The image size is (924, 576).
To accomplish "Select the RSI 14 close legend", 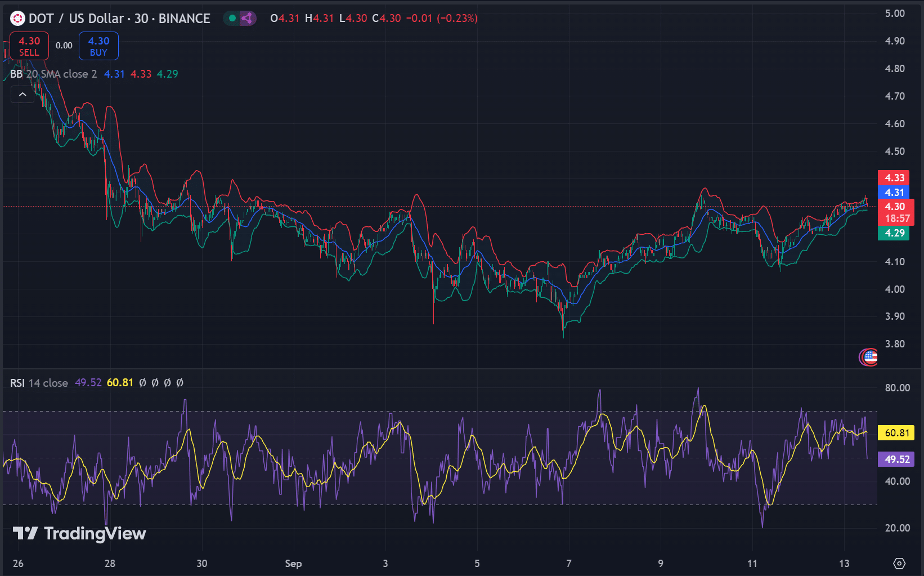I will point(39,383).
